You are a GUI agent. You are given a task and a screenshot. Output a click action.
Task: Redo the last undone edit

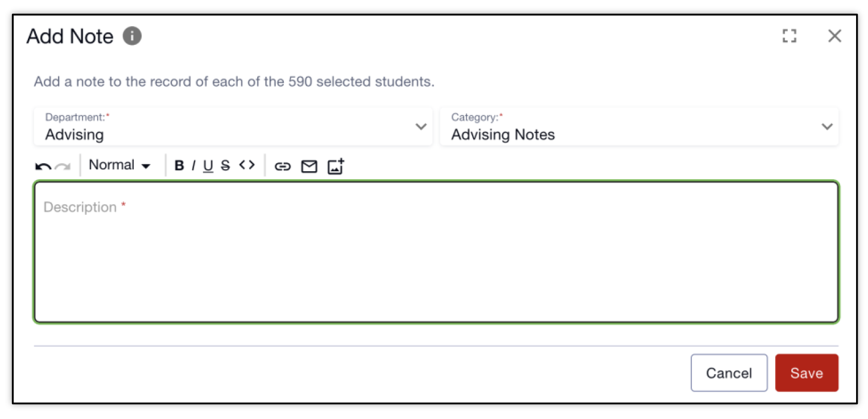click(63, 166)
